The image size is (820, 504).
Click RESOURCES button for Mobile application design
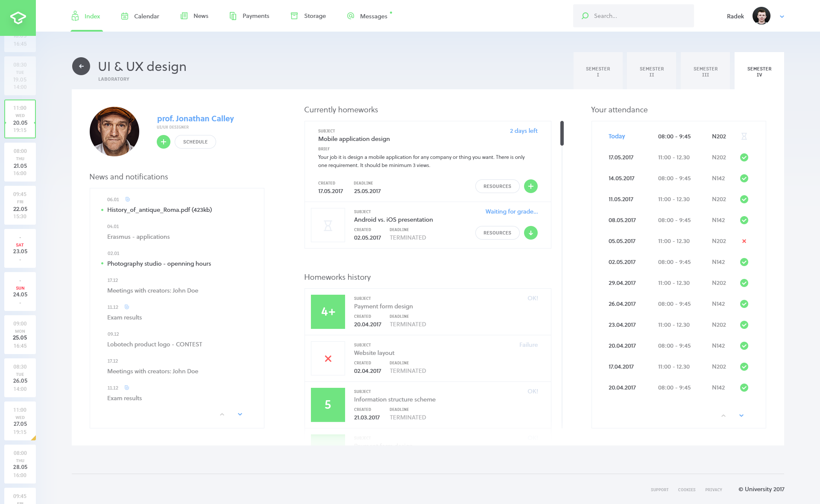coord(497,186)
